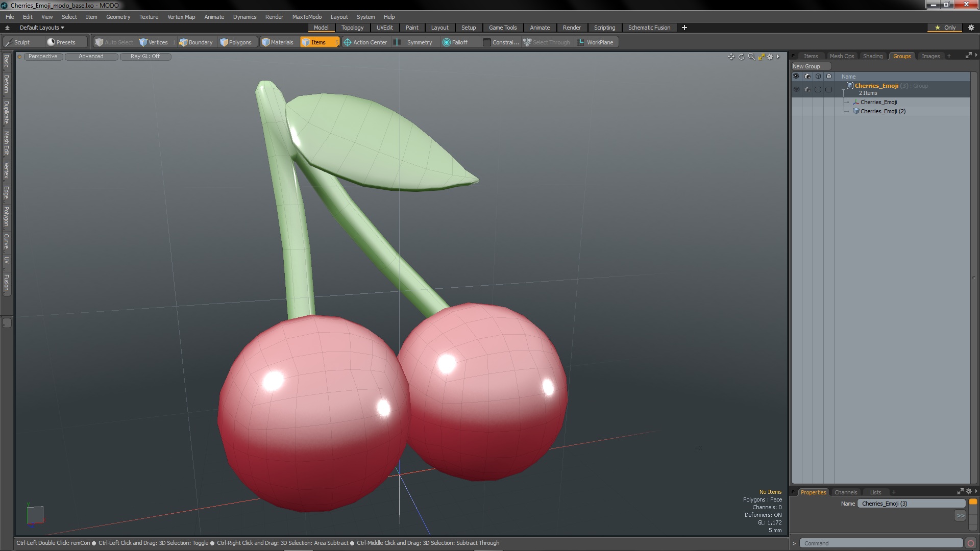Select the Items mode button
Viewport: 980px width, 551px height.
[x=320, y=42]
